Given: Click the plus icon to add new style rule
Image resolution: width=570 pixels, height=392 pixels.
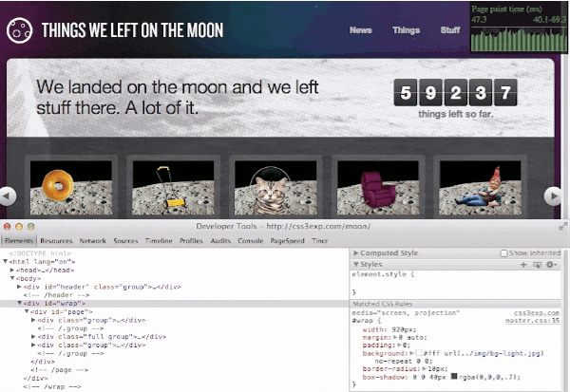Looking at the screenshot, I should 524,263.
